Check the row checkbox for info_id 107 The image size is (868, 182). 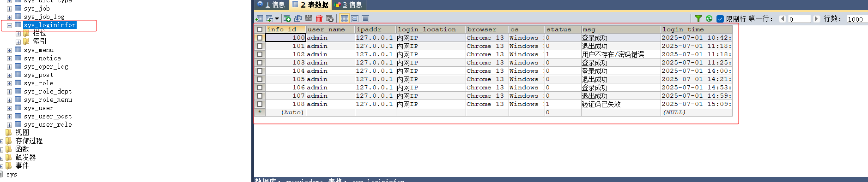click(x=260, y=96)
